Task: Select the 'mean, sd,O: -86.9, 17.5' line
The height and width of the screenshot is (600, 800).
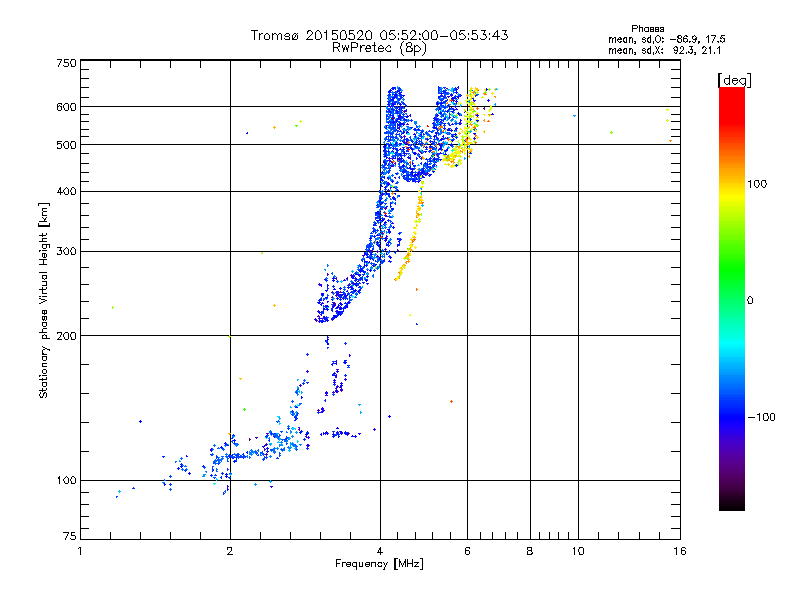Action: click(x=666, y=39)
